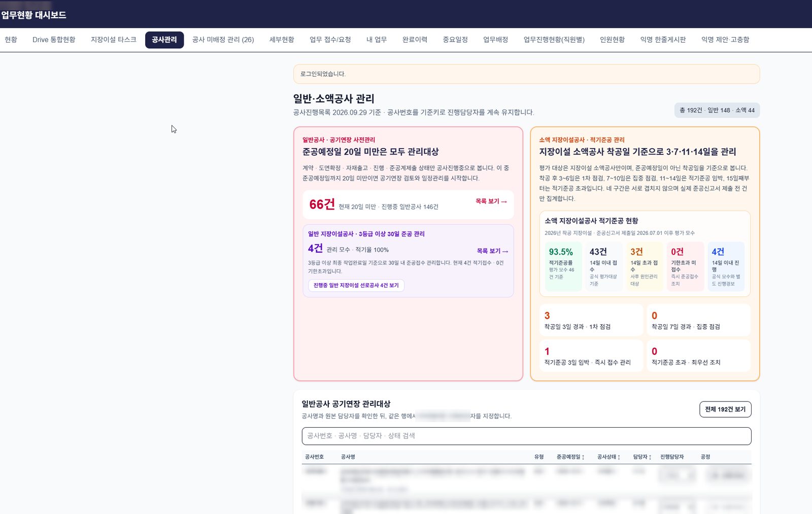Select the 0건 기한초과 미접수 tile

click(686, 266)
